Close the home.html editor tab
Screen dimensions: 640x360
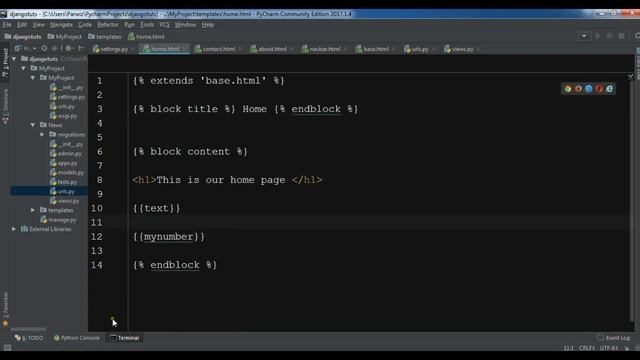pyautogui.click(x=184, y=49)
